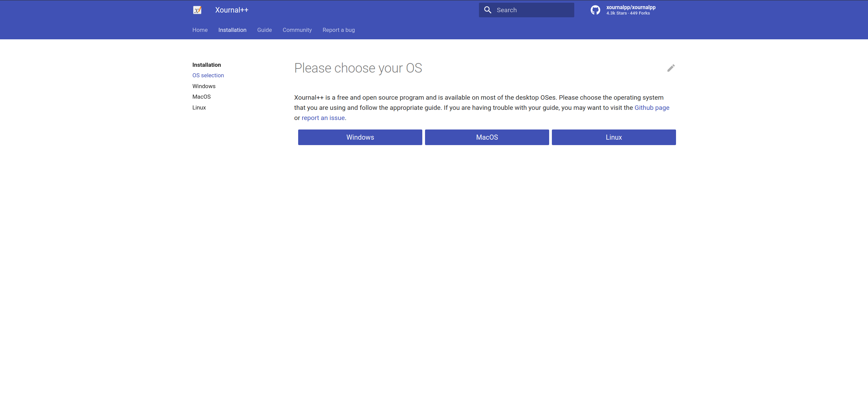868x399 pixels.
Task: Open the Linux entry in the sidebar
Action: pos(199,107)
